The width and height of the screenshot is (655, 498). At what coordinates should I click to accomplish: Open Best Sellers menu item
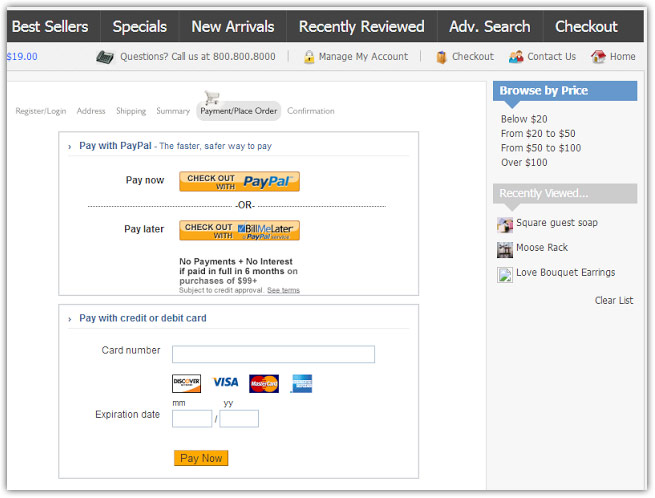[50, 27]
